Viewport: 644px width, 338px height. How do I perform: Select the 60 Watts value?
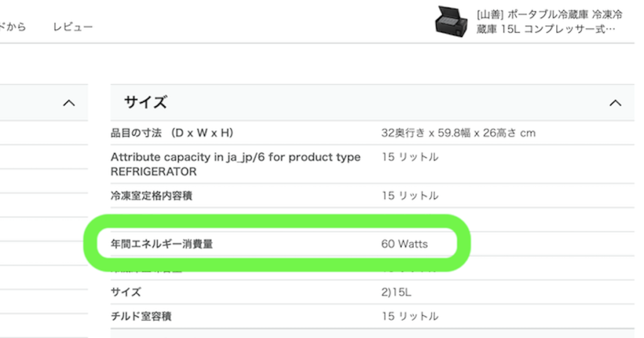pyautogui.click(x=404, y=244)
